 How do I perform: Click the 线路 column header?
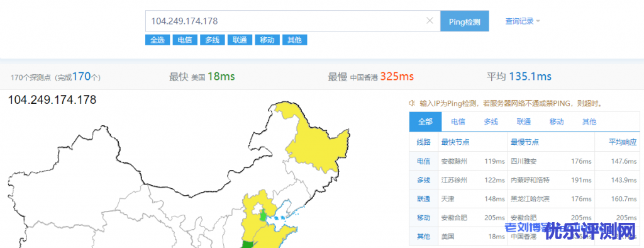423,142
